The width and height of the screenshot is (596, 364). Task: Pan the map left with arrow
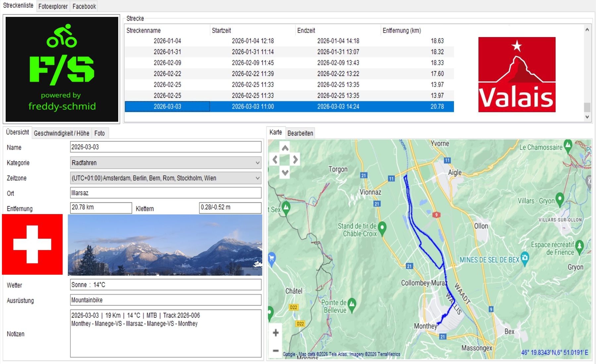275,160
